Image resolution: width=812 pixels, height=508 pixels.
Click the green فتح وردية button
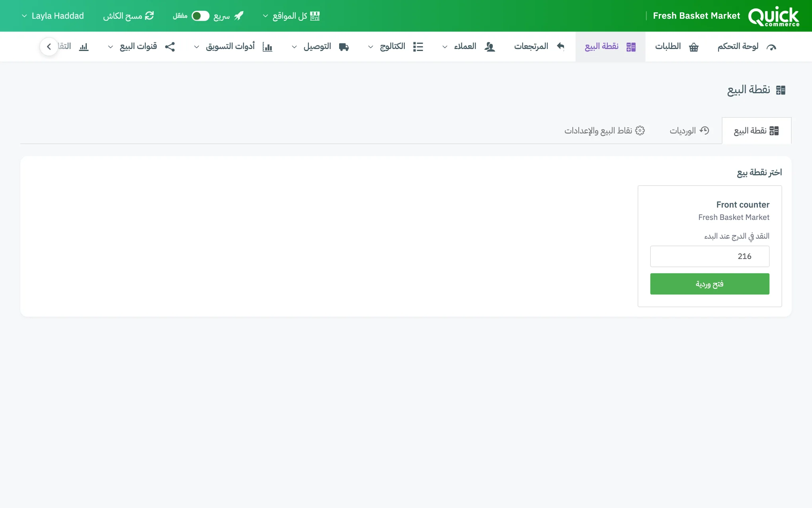pyautogui.click(x=710, y=284)
